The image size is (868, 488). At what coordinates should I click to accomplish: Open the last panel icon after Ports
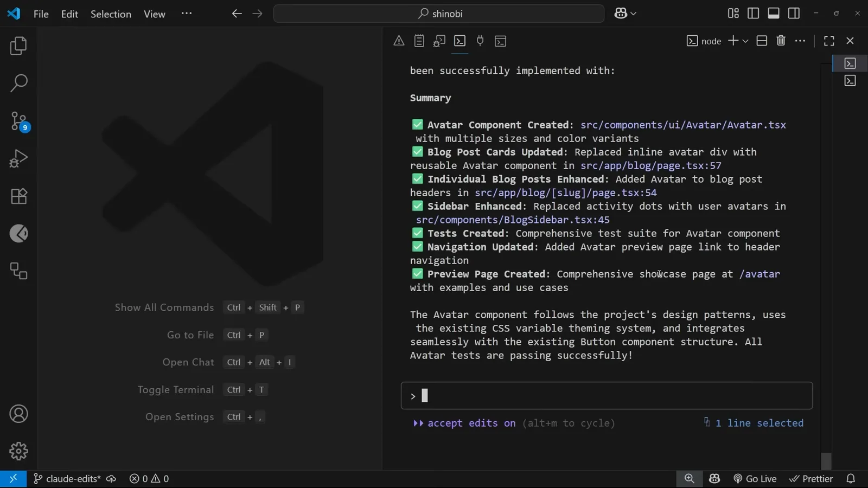(500, 41)
